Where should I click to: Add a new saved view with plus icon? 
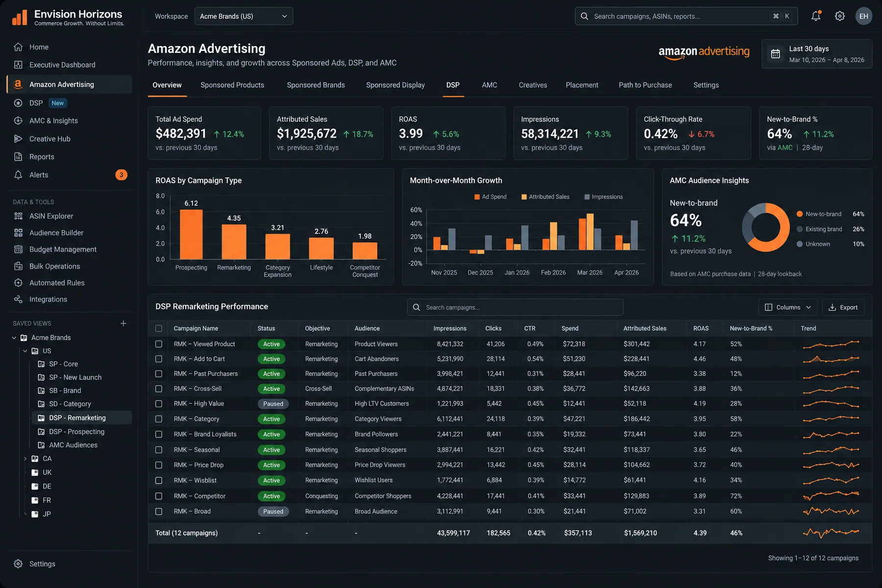[123, 323]
